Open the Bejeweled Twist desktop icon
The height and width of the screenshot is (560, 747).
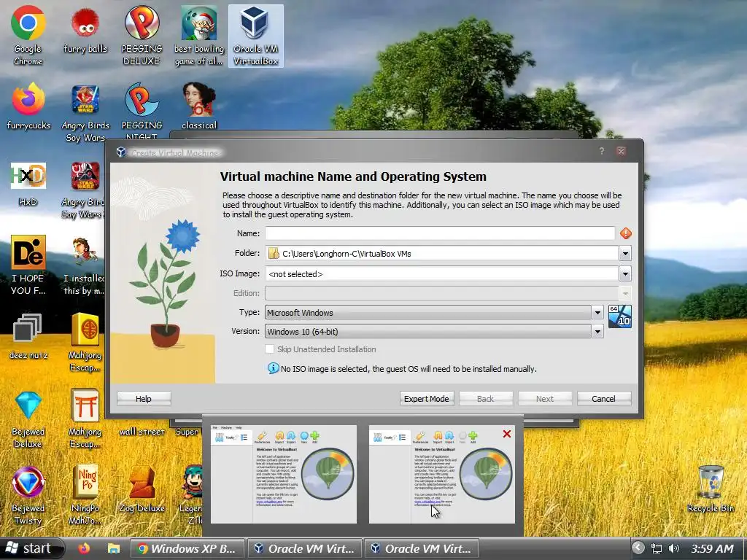point(28,496)
